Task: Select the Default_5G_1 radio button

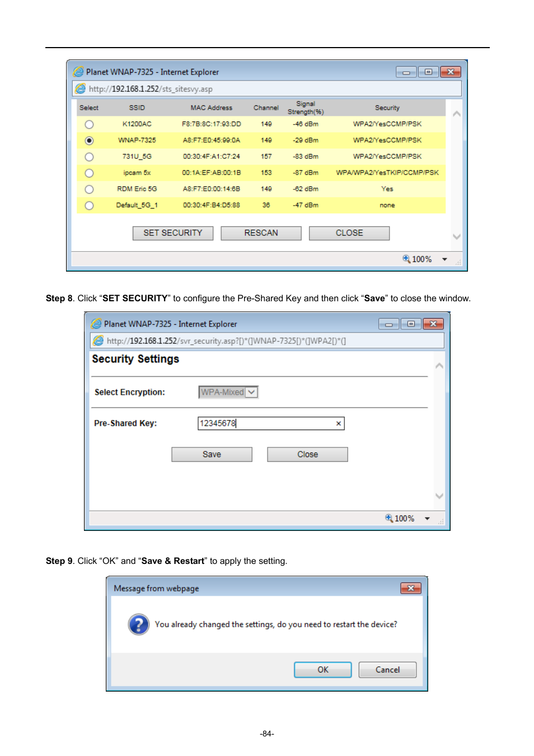Action: [89, 206]
